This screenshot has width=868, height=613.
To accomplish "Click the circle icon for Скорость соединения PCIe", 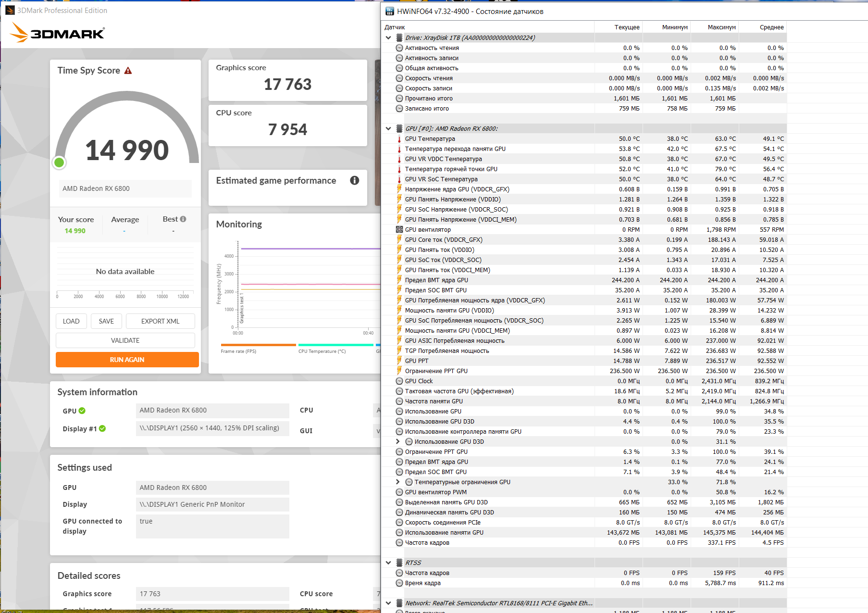I will click(x=399, y=522).
